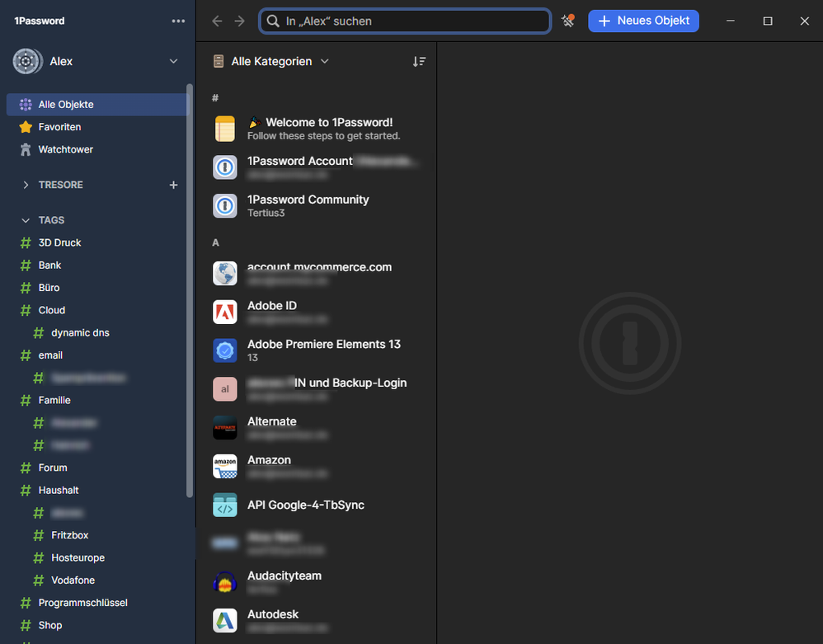Viewport: 823px width, 644px height.
Task: Click the search field in Alex
Action: click(x=404, y=21)
